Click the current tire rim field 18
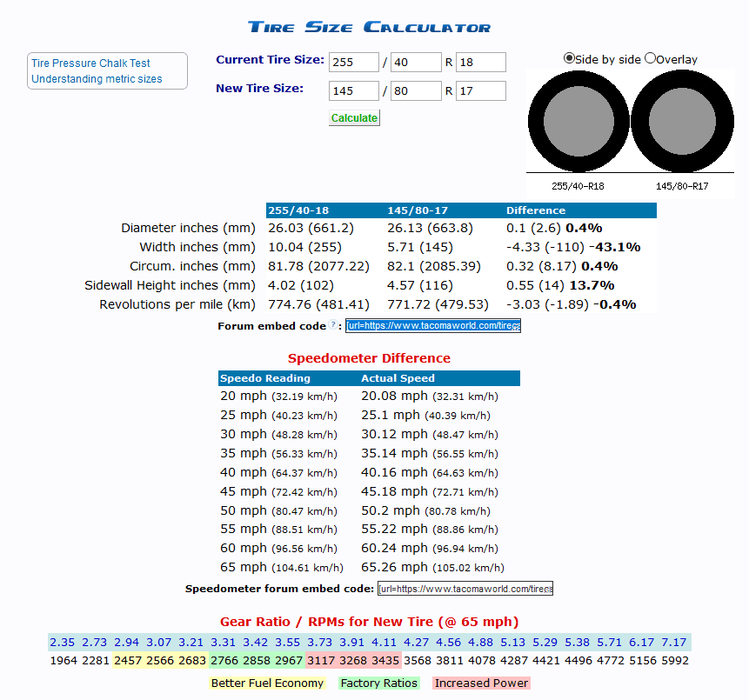Image resolution: width=749 pixels, height=700 pixels. (481, 62)
